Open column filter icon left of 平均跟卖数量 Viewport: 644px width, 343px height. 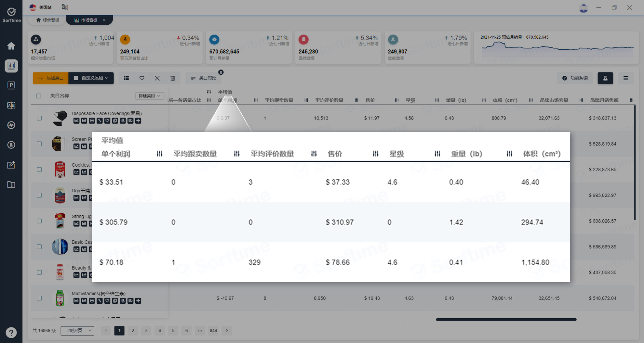coord(256,100)
